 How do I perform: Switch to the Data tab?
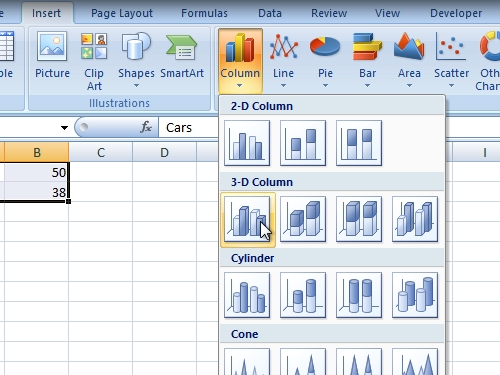(x=270, y=13)
